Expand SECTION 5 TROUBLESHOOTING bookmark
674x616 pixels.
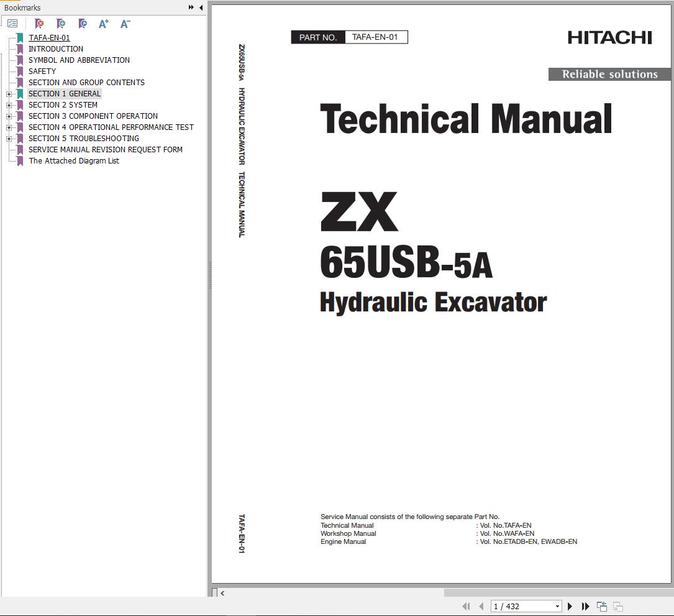pyautogui.click(x=9, y=139)
